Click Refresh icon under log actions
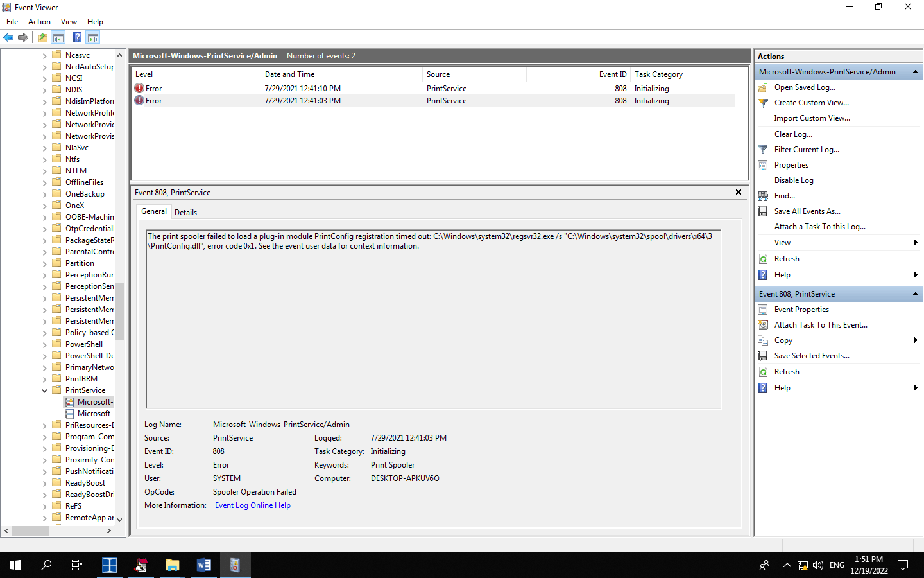 tap(763, 259)
